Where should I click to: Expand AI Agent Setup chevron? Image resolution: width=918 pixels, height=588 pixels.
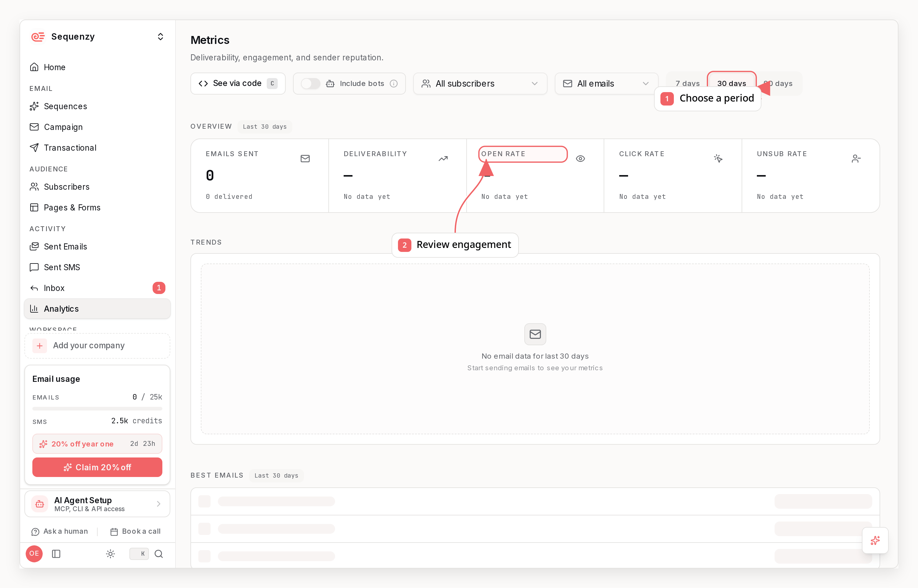coord(158,504)
